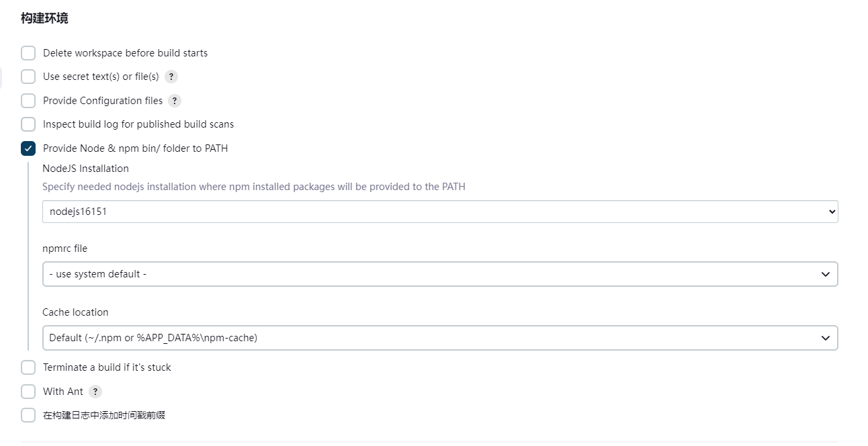Image resolution: width=868 pixels, height=446 pixels.
Task: Click help icon next to Provide Configuration files
Action: pos(175,101)
